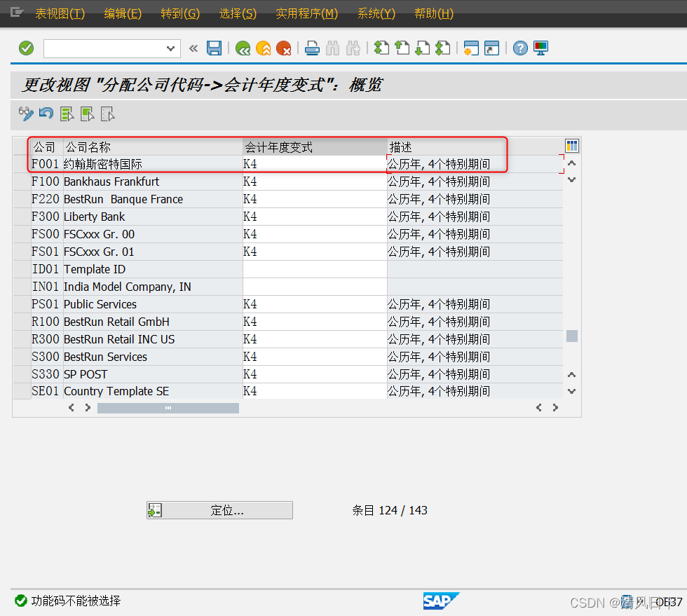
Task: Select row selector for F220 row
Action: [x=22, y=199]
